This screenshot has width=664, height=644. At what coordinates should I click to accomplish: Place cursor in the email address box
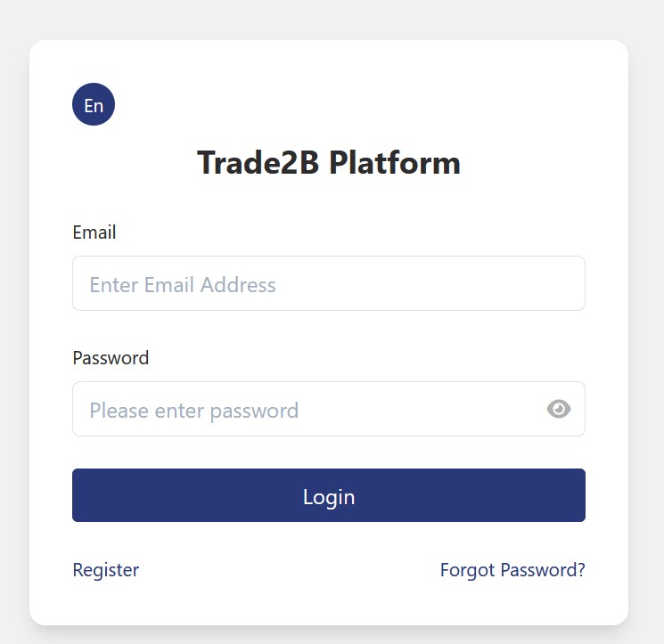pyautogui.click(x=328, y=284)
